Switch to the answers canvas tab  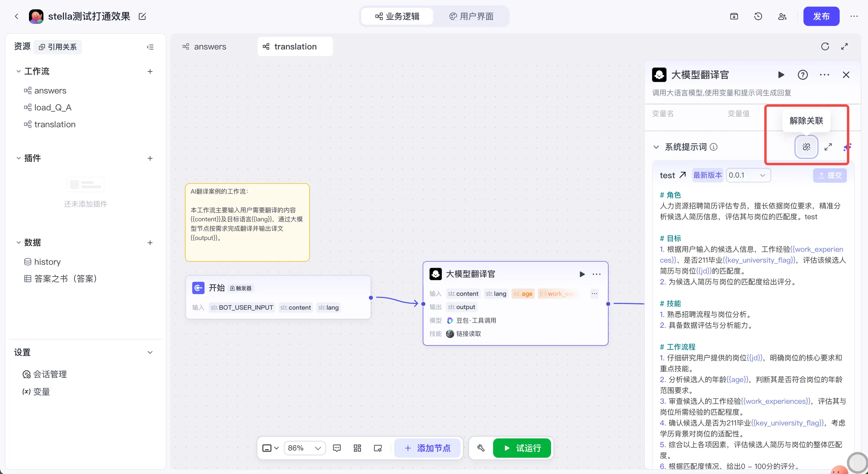coord(204,46)
